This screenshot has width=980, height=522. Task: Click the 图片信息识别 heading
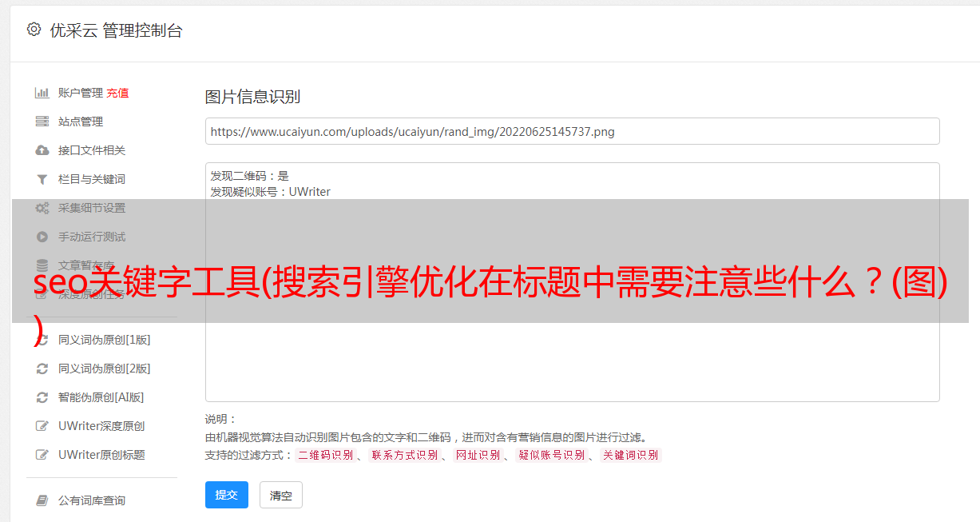252,97
